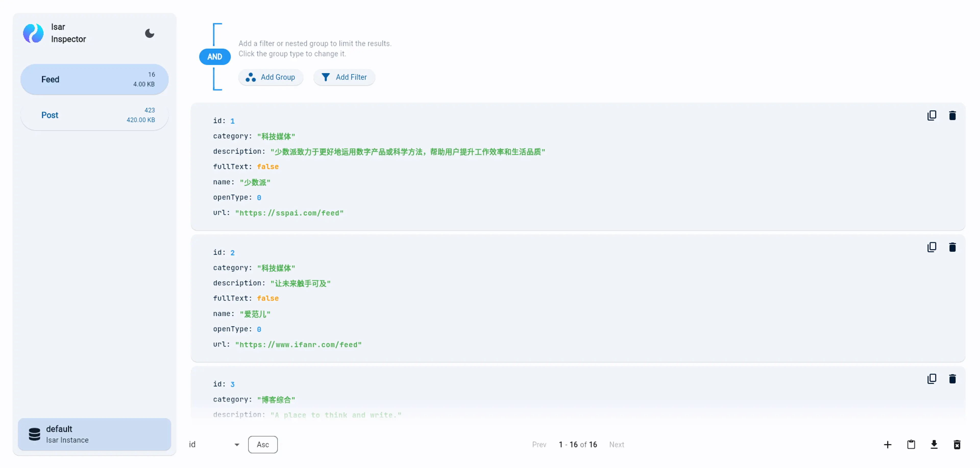Click the id value 1
Image resolution: width=980 pixels, height=468 pixels.
232,121
